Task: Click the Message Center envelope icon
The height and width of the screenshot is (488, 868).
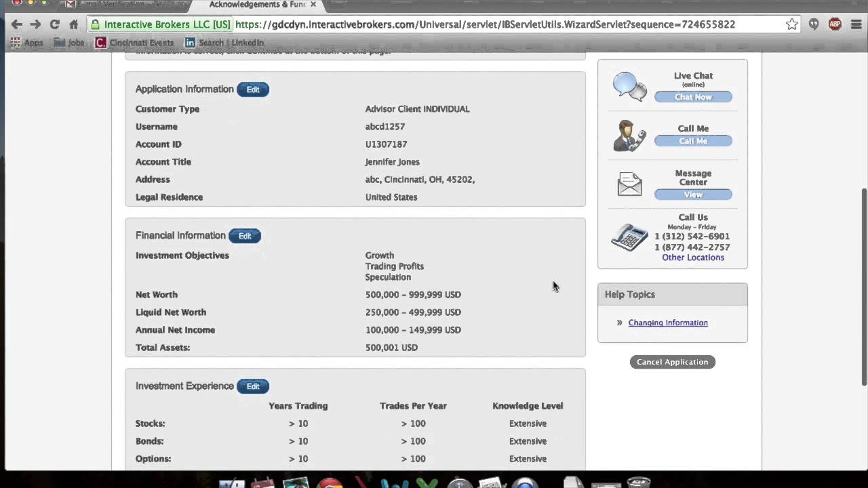Action: click(630, 184)
